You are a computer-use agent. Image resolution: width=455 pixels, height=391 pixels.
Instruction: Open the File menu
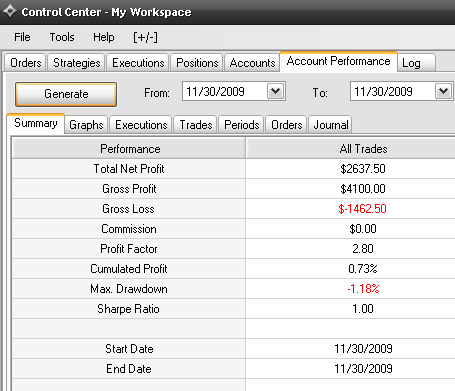coord(22,37)
